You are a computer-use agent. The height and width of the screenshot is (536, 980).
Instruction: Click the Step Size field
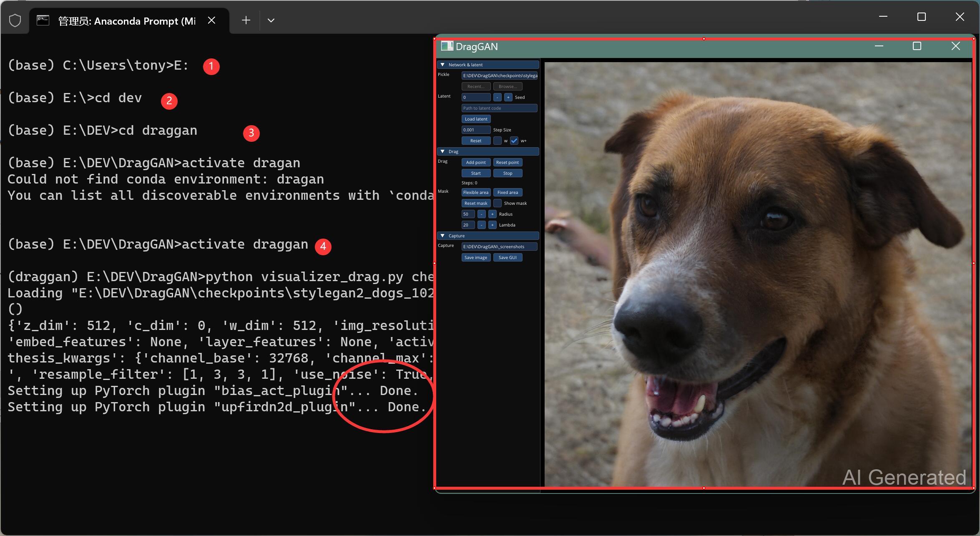[x=476, y=130]
